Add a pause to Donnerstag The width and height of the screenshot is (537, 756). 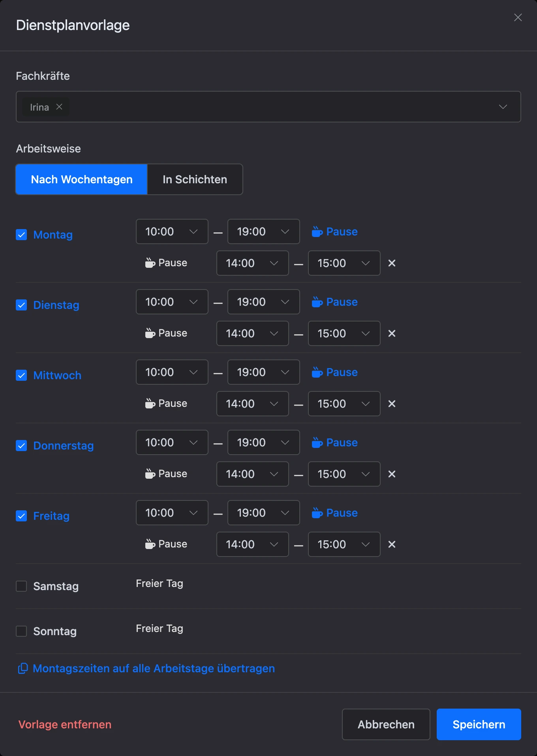point(334,442)
